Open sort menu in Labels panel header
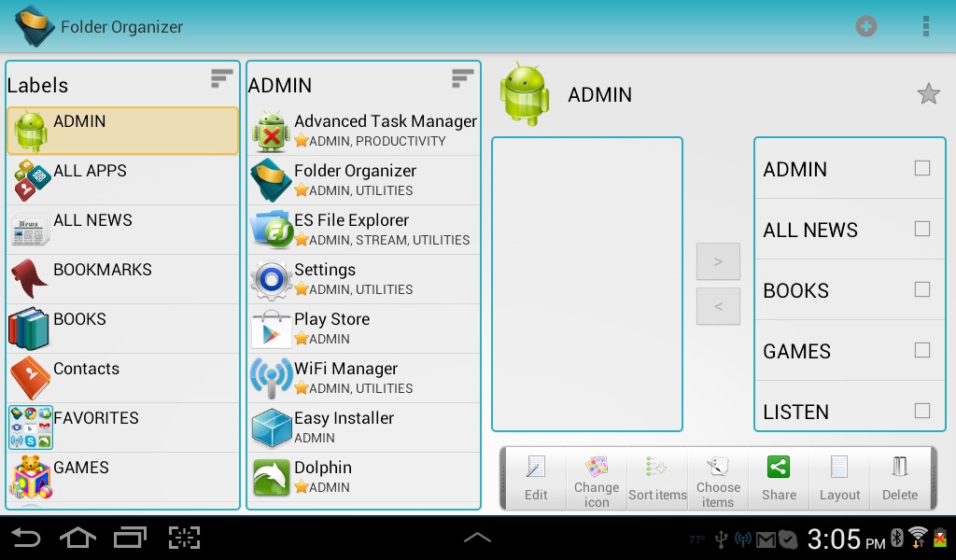The width and height of the screenshot is (956, 560). (221, 78)
